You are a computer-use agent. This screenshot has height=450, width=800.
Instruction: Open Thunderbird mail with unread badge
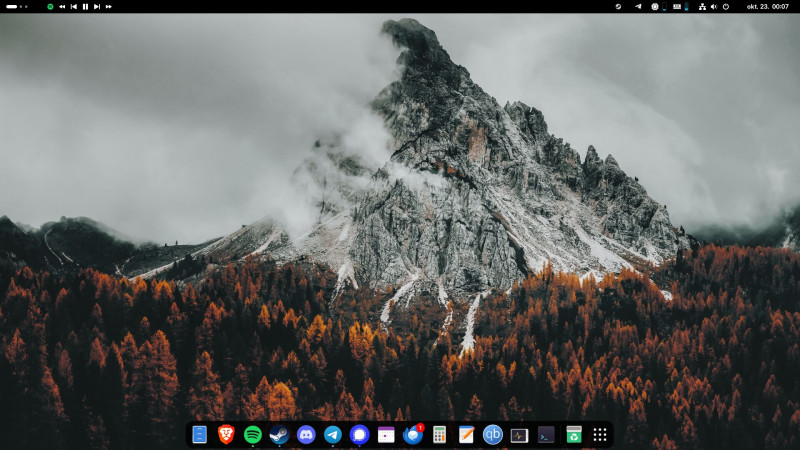tap(413, 435)
